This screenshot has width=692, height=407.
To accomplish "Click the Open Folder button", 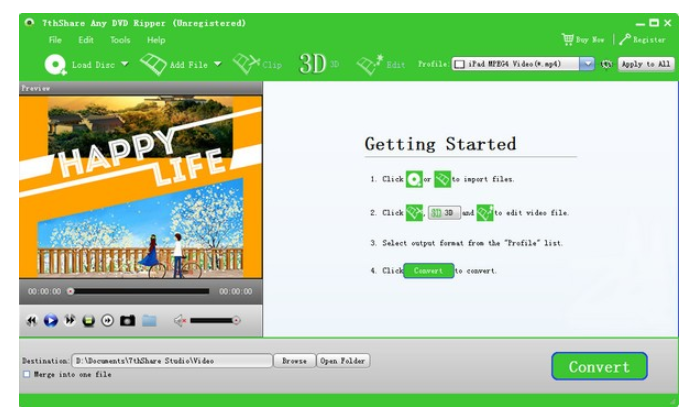I will pyautogui.click(x=343, y=361).
